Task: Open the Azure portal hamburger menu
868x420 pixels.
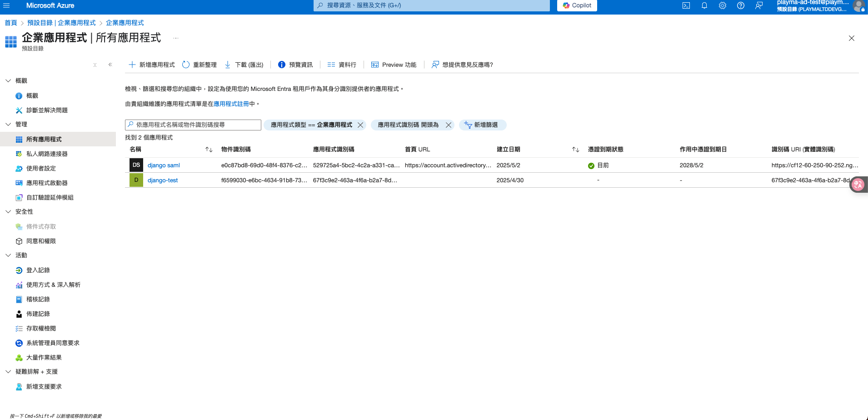Action: pos(6,5)
